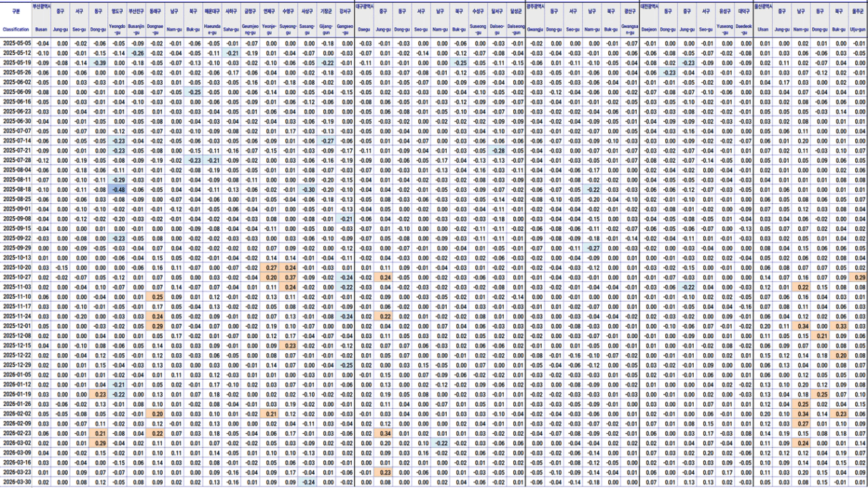
Task: Select the -0.28 cell in 2025-07-21 row
Action: [498, 151]
